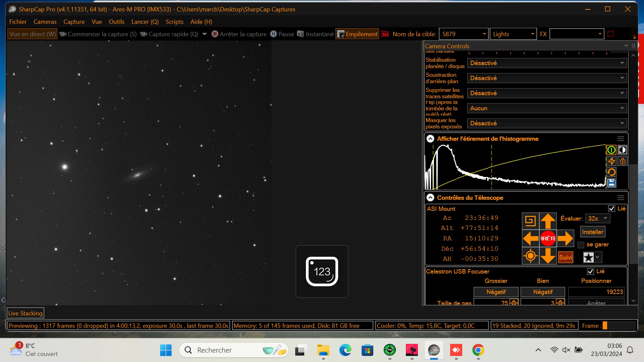The height and width of the screenshot is (362, 644).
Task: Click the blue floppy disk save icon
Action: (611, 183)
